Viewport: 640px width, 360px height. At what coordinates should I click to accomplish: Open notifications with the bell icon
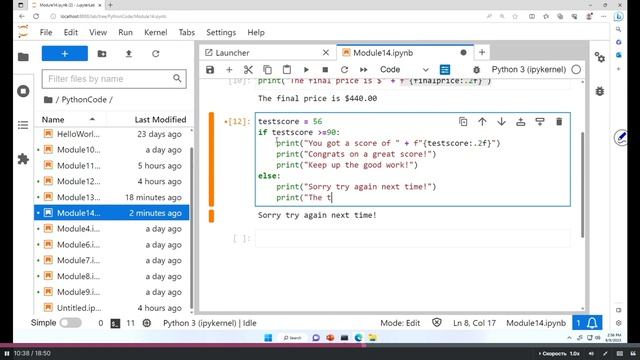[x=592, y=323]
